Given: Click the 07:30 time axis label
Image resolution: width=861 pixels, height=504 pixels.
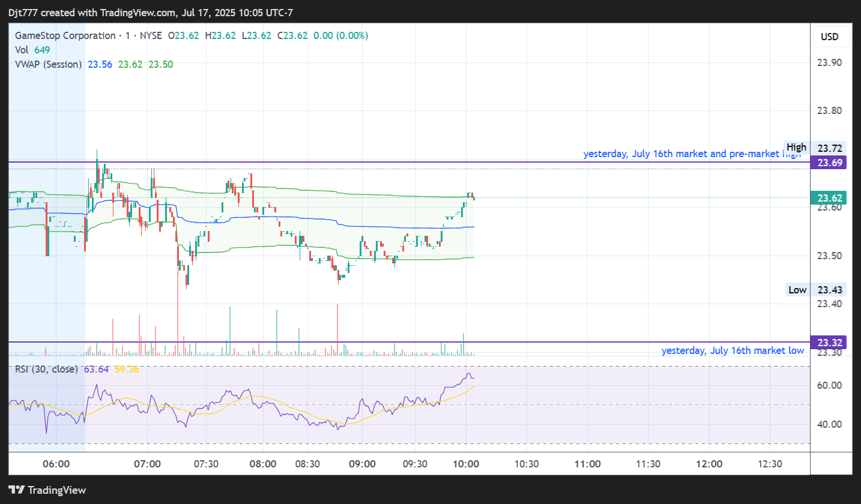Looking at the screenshot, I should (x=205, y=464).
